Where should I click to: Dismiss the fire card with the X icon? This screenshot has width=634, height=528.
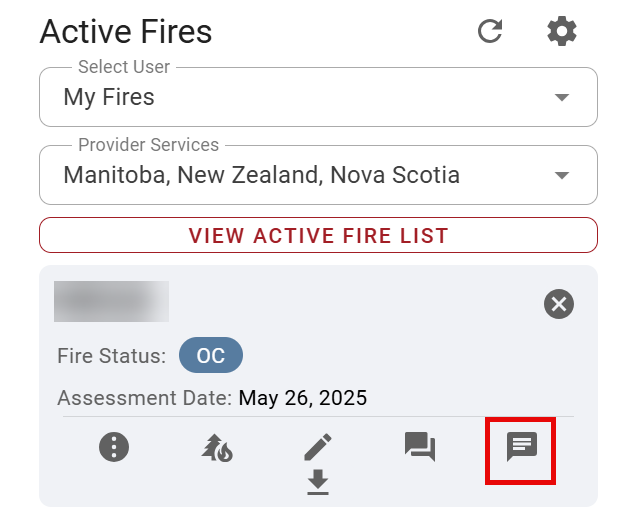click(559, 303)
